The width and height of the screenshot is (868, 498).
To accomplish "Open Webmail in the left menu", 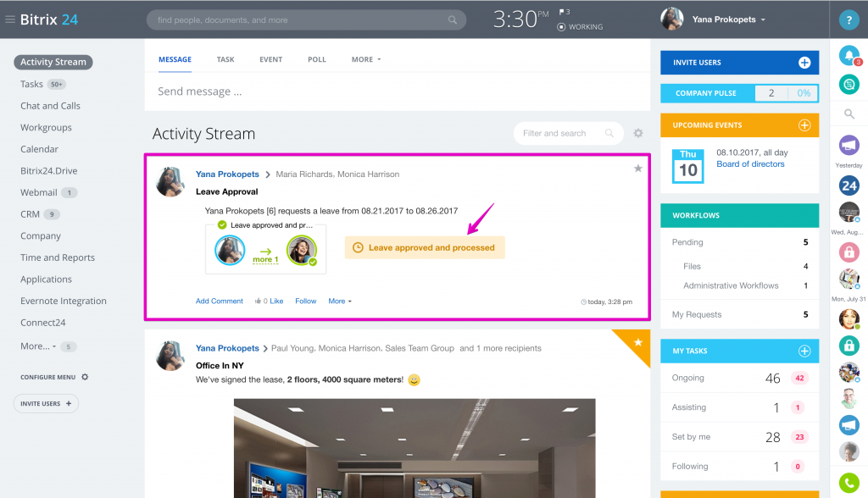I will tap(39, 192).
